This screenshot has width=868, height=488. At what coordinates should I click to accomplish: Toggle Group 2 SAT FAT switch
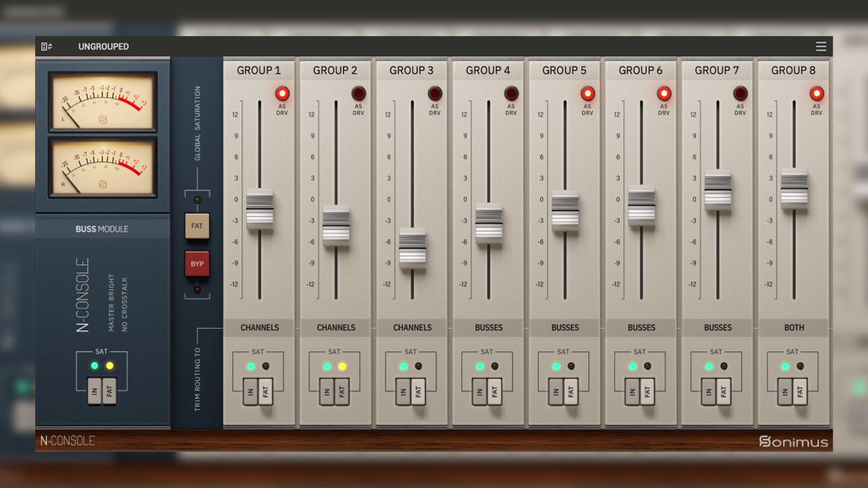342,391
